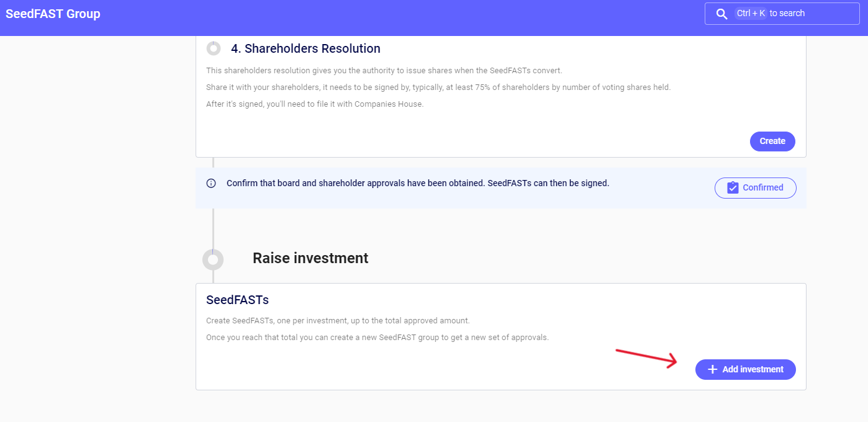The image size is (868, 422).
Task: Click the SeedFASTs card heading
Action: pos(237,300)
